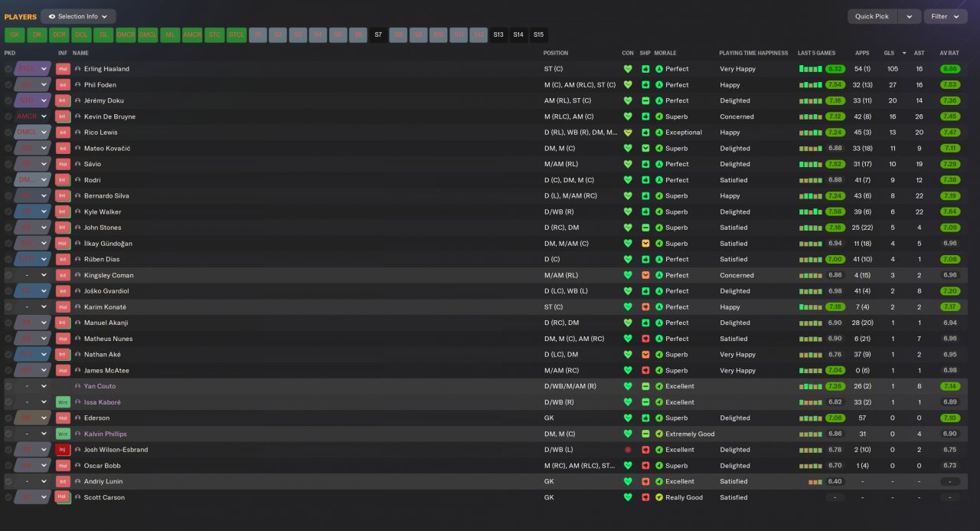Viewport: 980px width, 531px height.
Task: Select the S15 substitute slot chip
Action: pos(538,34)
